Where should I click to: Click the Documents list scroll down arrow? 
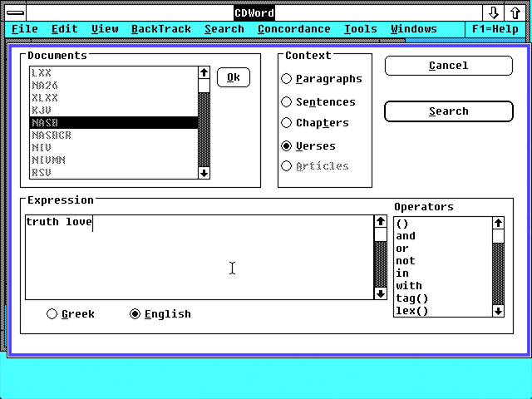click(204, 173)
